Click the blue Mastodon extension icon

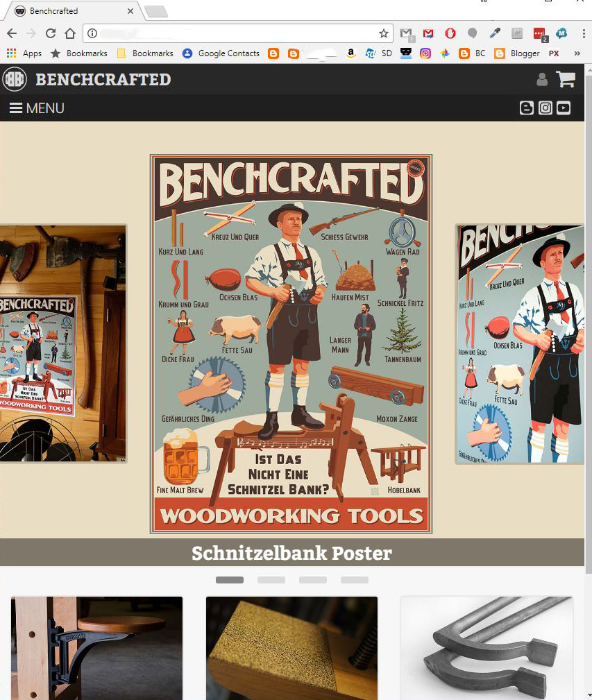[561, 33]
